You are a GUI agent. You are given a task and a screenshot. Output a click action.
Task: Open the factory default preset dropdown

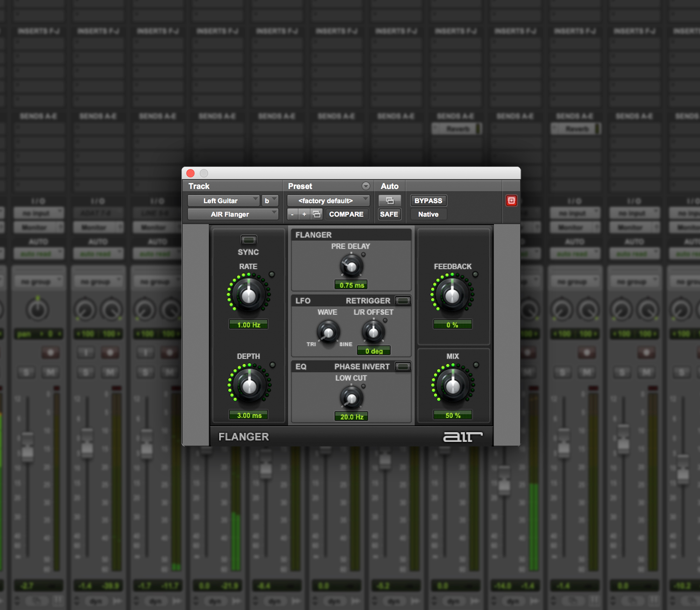pyautogui.click(x=327, y=201)
